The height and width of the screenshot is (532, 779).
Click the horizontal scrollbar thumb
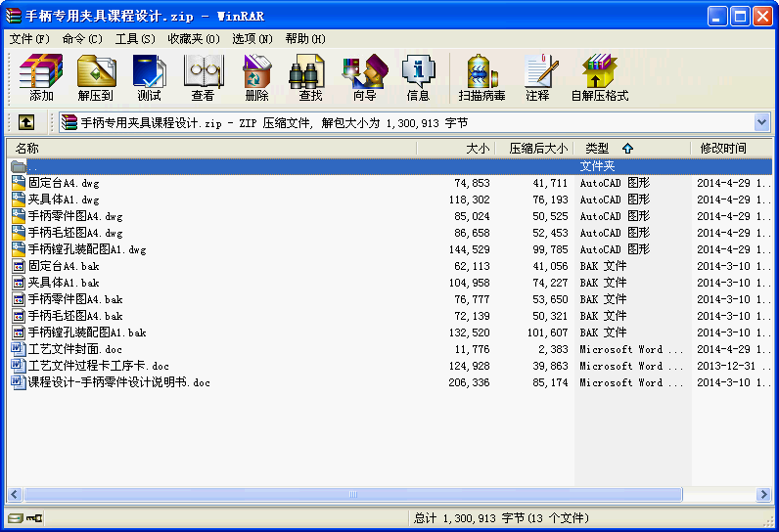pos(353,494)
